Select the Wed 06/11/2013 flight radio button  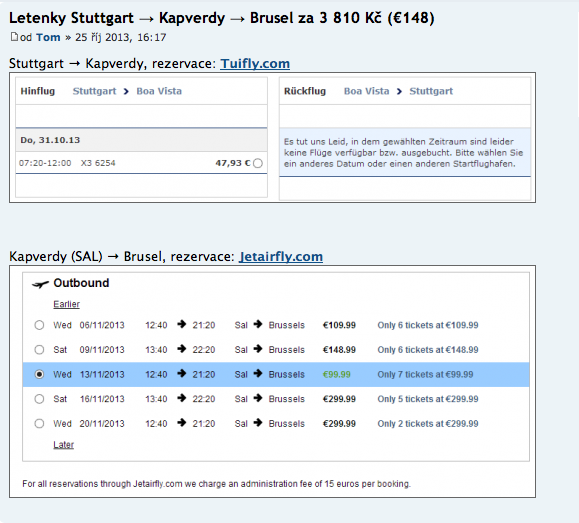[39, 325]
